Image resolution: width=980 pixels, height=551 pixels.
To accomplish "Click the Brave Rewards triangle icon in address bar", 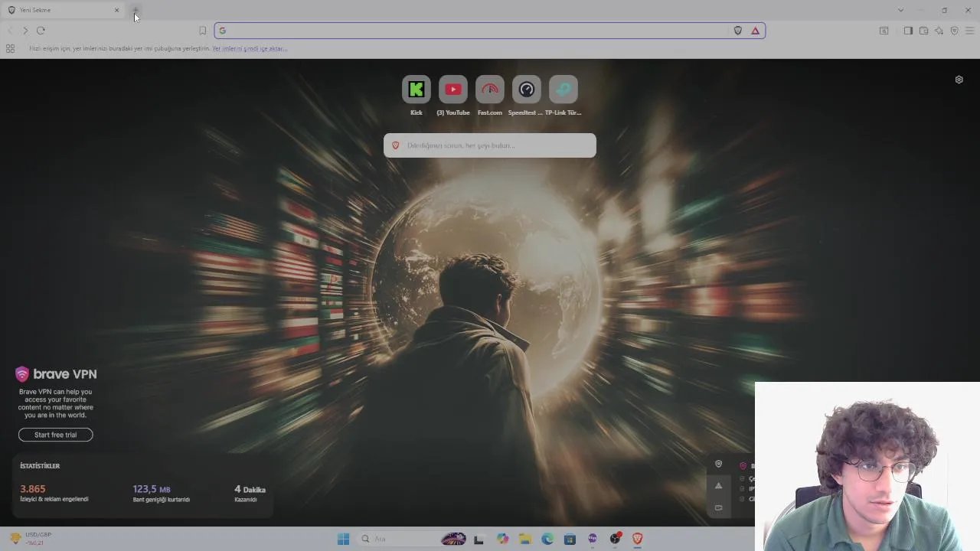I will [755, 31].
